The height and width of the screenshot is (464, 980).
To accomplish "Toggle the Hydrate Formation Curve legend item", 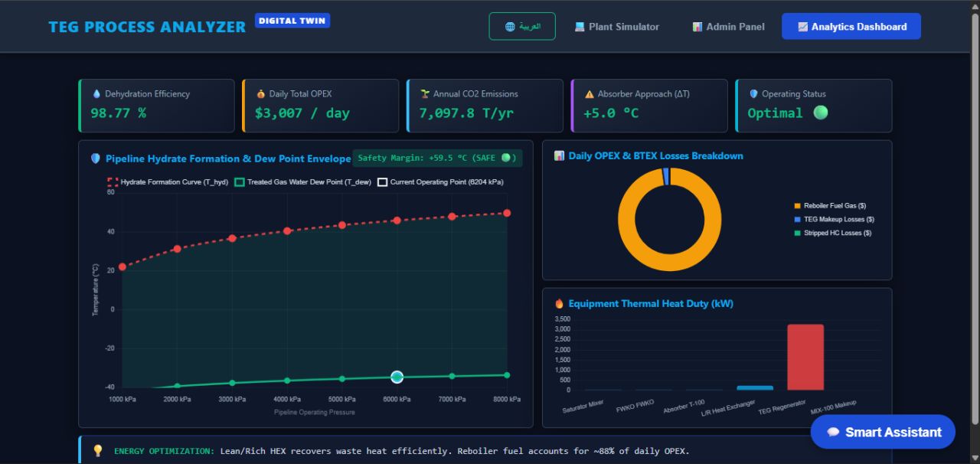I will (168, 182).
